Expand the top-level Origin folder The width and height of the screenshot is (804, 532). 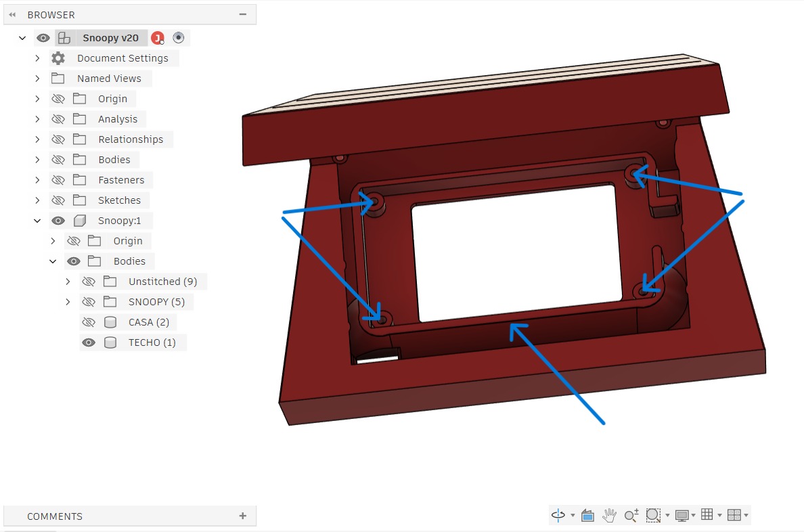(37, 99)
